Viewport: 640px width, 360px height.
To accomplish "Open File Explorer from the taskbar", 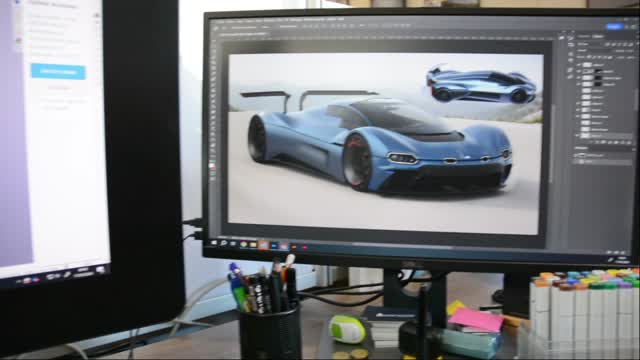I will pyautogui.click(x=253, y=244).
